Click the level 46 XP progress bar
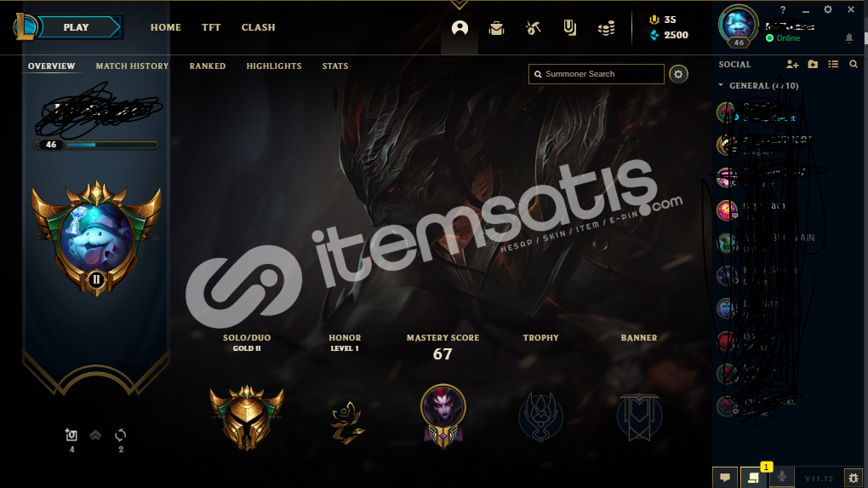This screenshot has height=488, width=868. (x=96, y=145)
